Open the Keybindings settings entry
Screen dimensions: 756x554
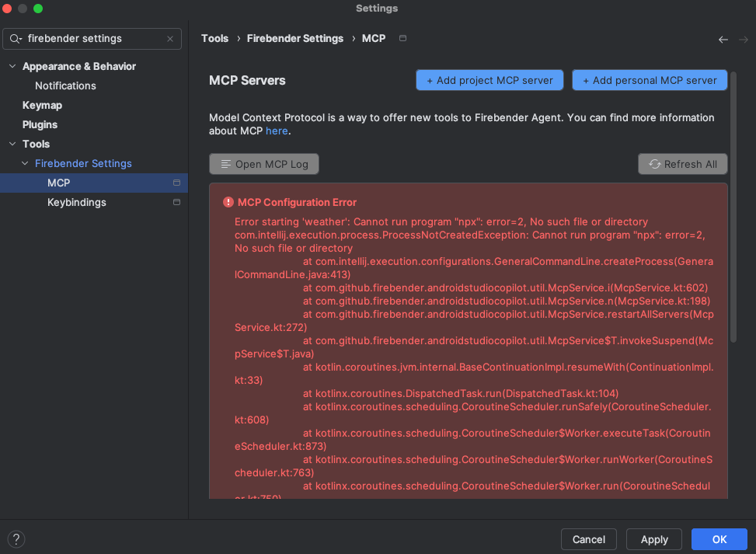pos(76,202)
